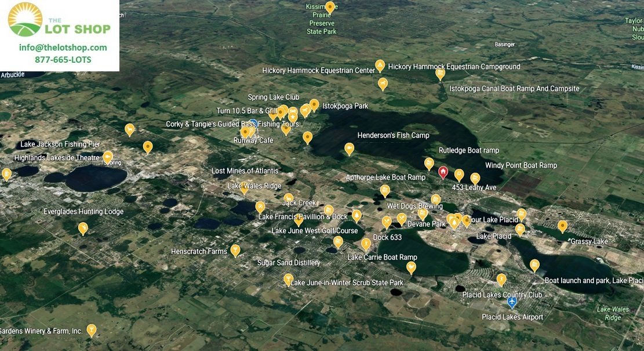Open the Apthorpe Lake Boat Ramp pin

tap(385, 190)
